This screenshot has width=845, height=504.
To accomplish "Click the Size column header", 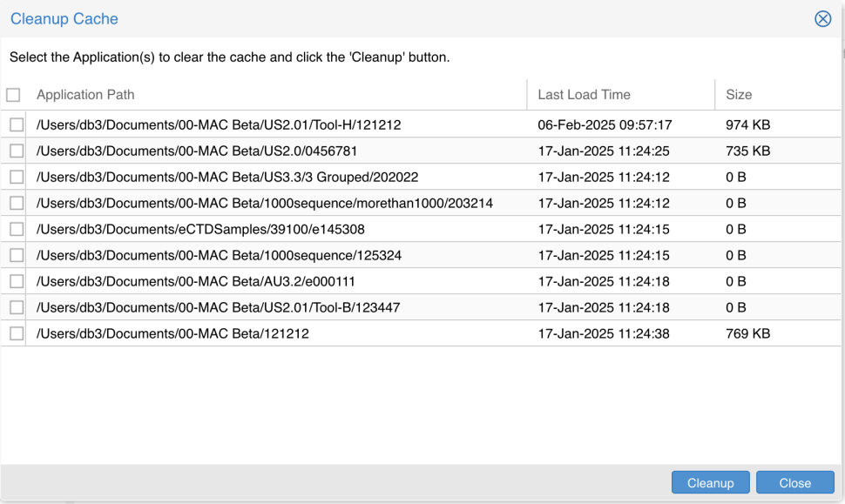I will coord(739,95).
